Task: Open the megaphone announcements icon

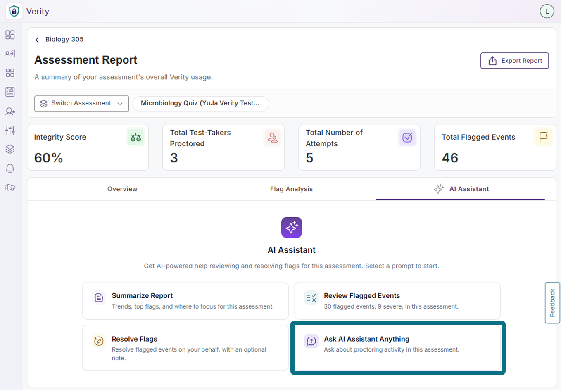Action: 10,188
